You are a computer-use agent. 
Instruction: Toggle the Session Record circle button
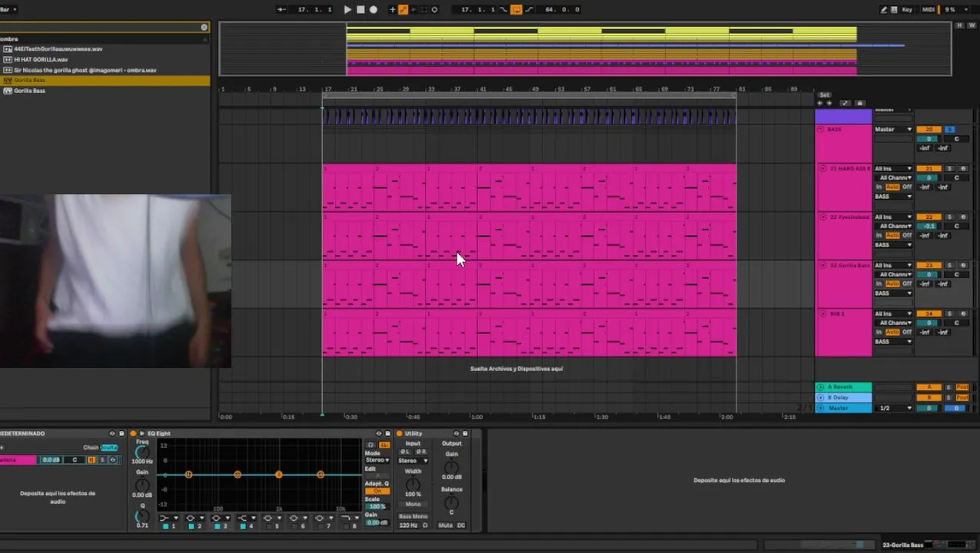pos(434,9)
